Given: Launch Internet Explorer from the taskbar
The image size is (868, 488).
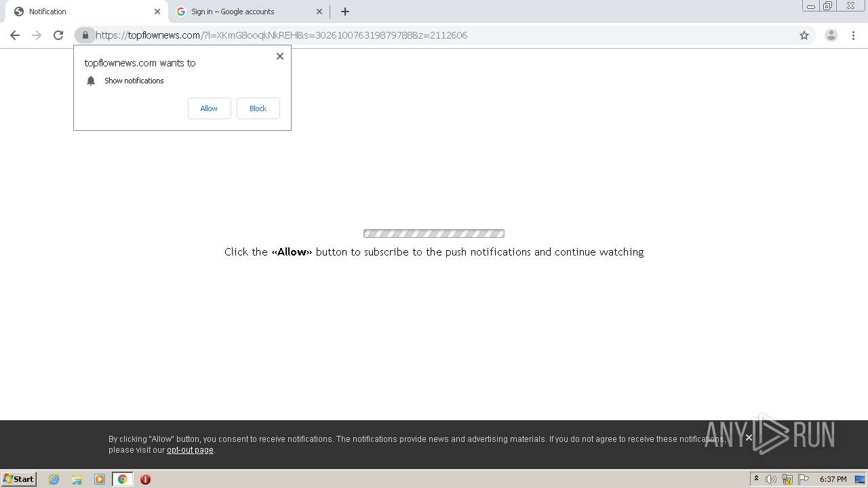Looking at the screenshot, I should (54, 479).
